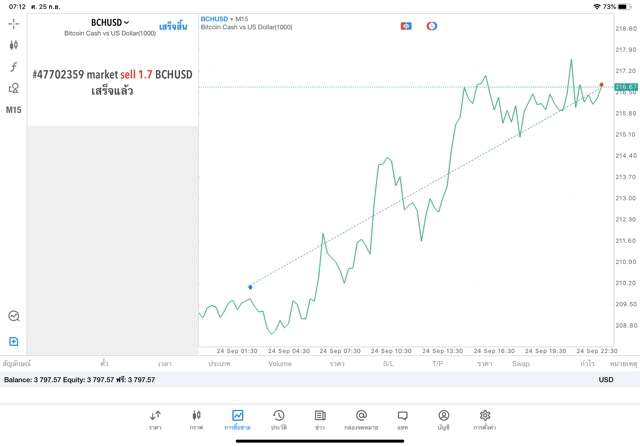Image resolution: width=640 pixels, height=447 pixels.
Task: Click the สัญลักษณ์ symbol column header
Action: click(x=17, y=363)
